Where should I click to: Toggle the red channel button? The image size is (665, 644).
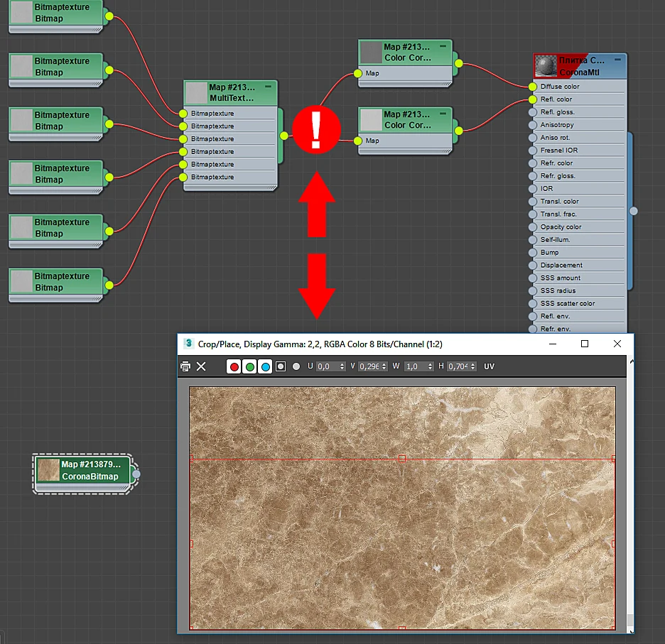pos(234,366)
